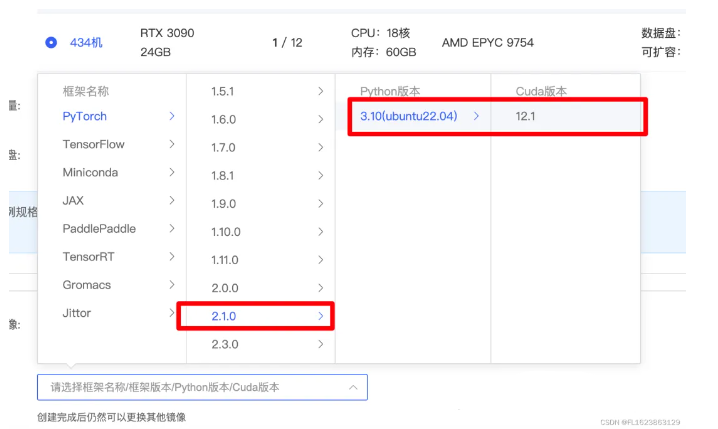Select framework version 2.3.0
Viewport: 718px width, 429px height.
click(225, 344)
